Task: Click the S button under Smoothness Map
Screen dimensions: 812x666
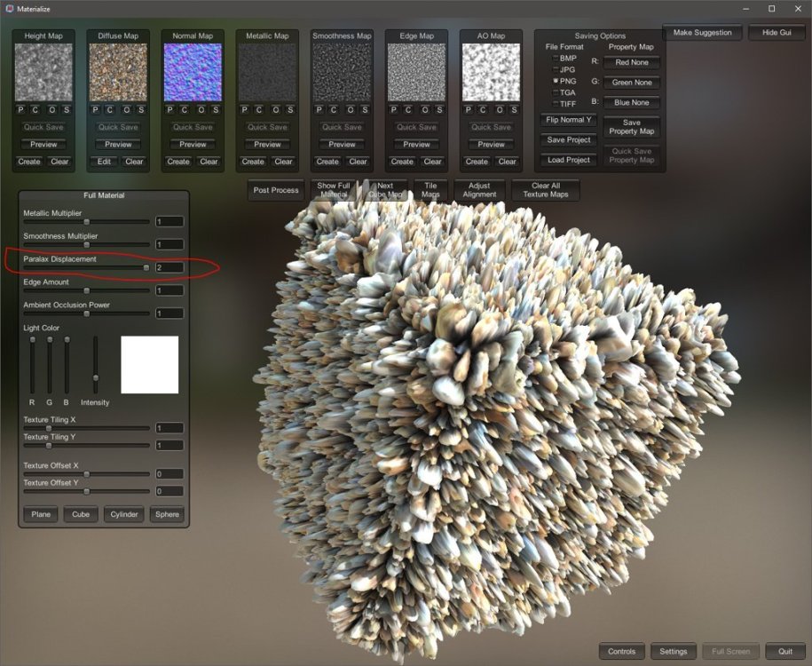Action: (x=365, y=110)
